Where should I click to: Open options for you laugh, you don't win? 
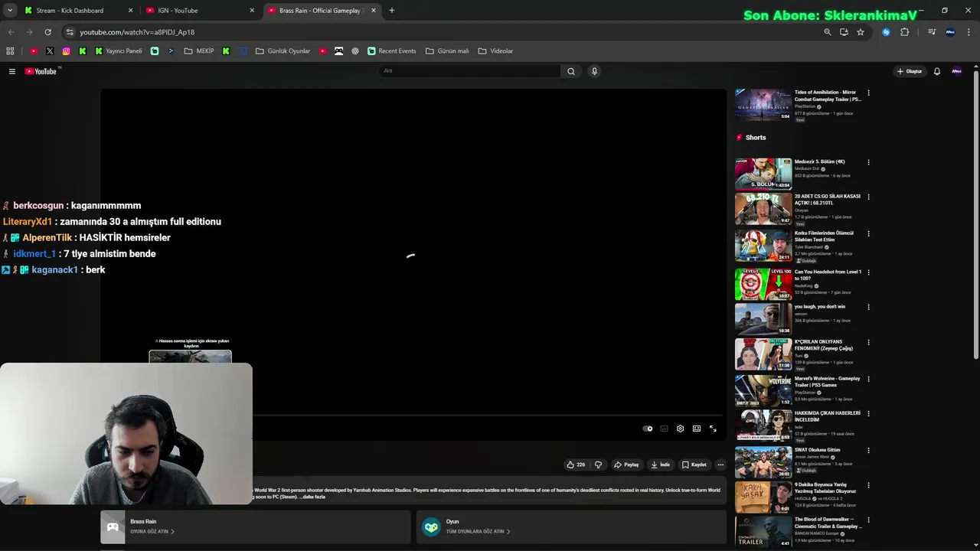pyautogui.click(x=868, y=308)
